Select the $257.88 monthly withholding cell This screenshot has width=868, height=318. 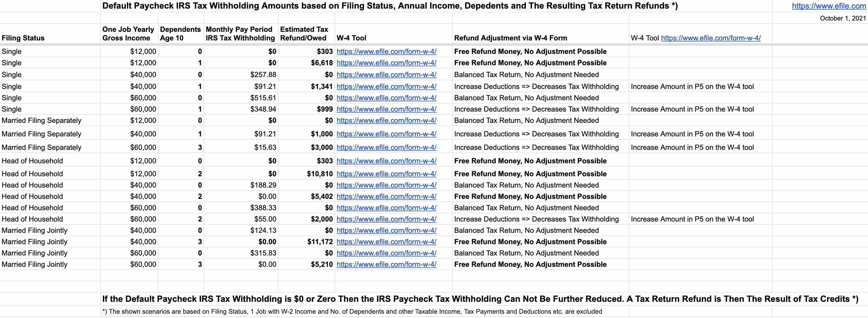pyautogui.click(x=241, y=75)
